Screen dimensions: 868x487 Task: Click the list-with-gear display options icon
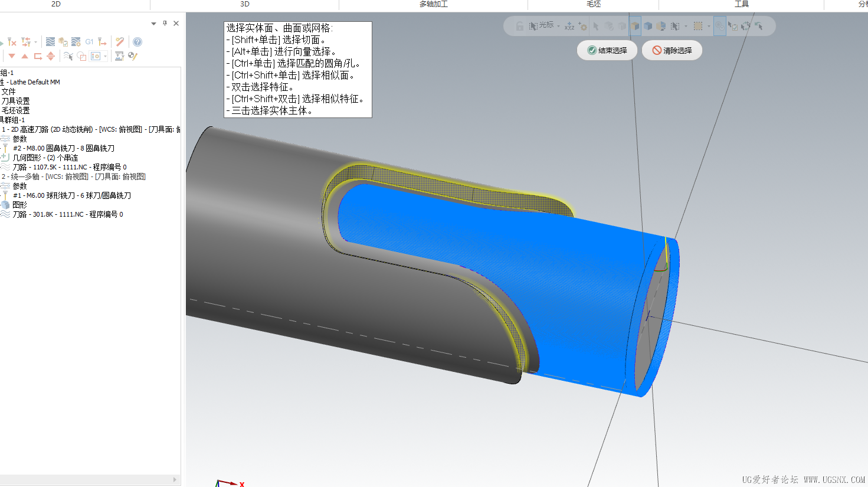point(96,56)
